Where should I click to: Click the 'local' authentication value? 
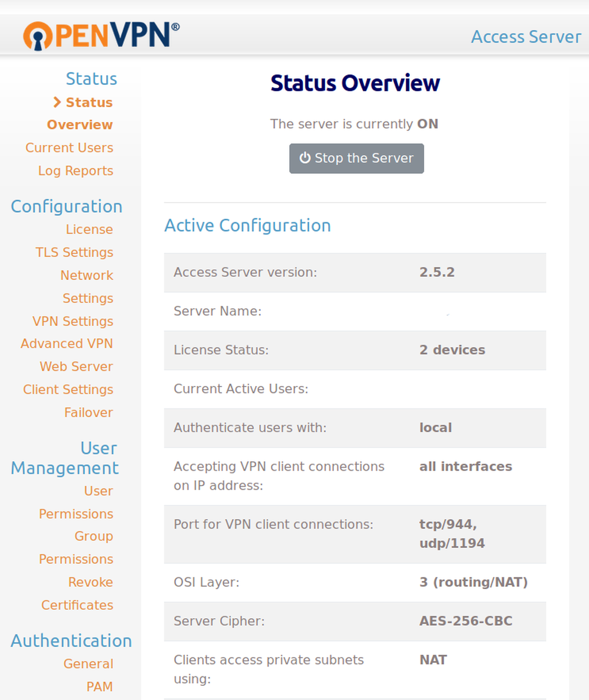(x=435, y=428)
